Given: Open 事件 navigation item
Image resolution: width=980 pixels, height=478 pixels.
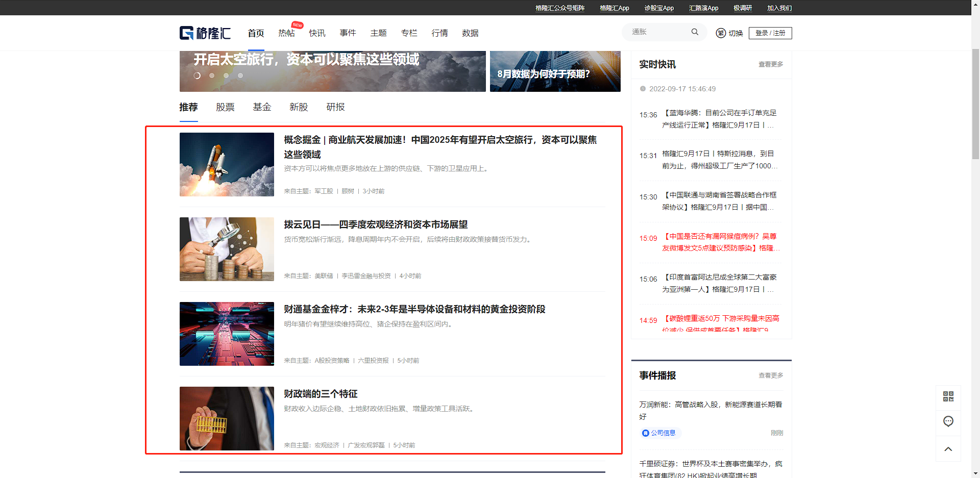Looking at the screenshot, I should coord(348,33).
